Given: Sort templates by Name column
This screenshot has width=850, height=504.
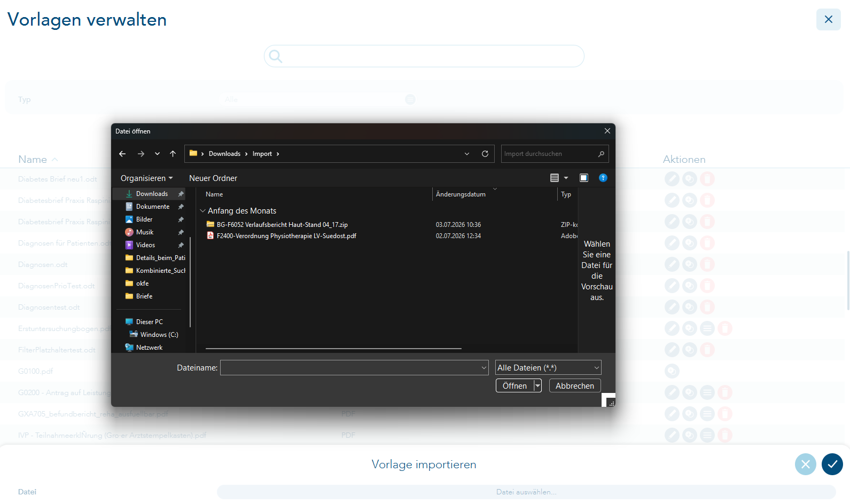Looking at the screenshot, I should 38,159.
